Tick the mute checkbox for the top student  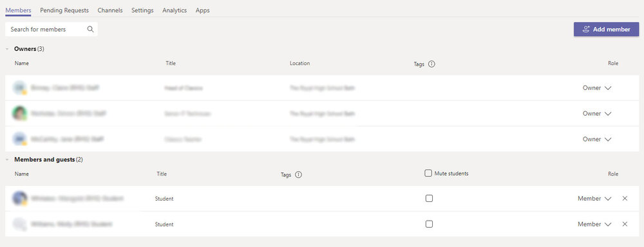[x=429, y=199]
